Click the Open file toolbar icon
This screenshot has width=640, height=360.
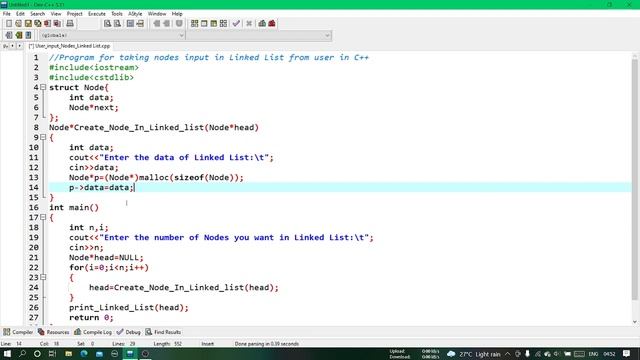click(18, 24)
